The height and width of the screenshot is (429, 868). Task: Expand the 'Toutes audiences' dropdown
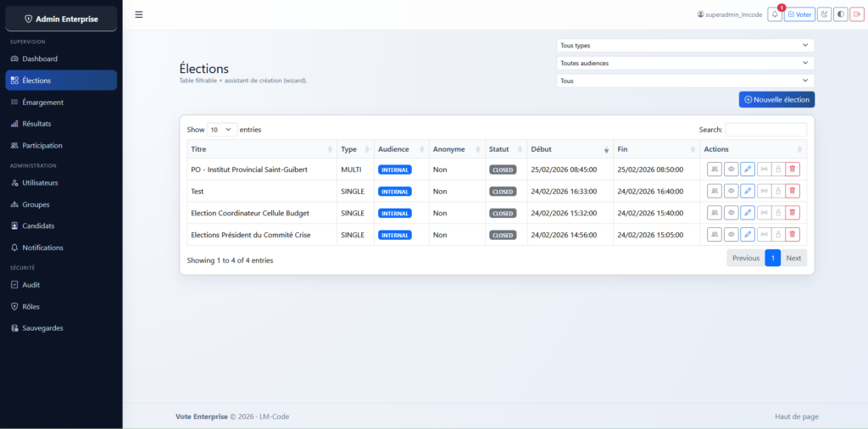(685, 63)
